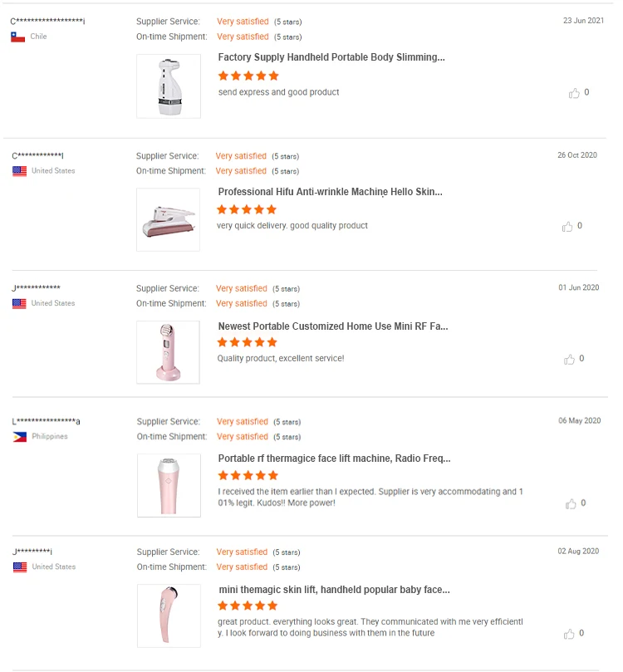Click the Chile flag icon
The height and width of the screenshot is (672, 623).
(17, 37)
